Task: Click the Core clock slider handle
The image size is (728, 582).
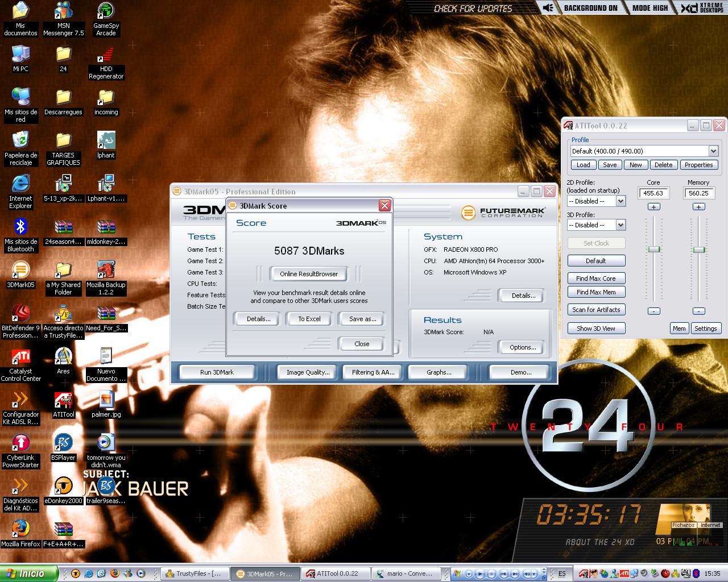Action: pos(654,250)
